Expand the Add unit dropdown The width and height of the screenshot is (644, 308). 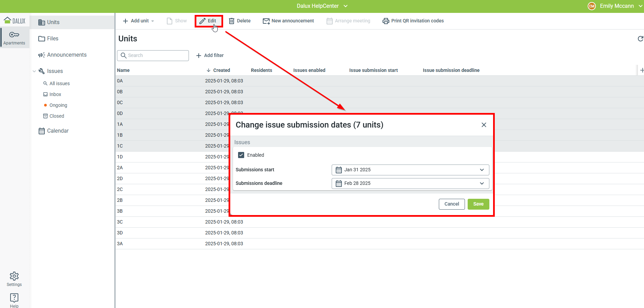pos(153,21)
